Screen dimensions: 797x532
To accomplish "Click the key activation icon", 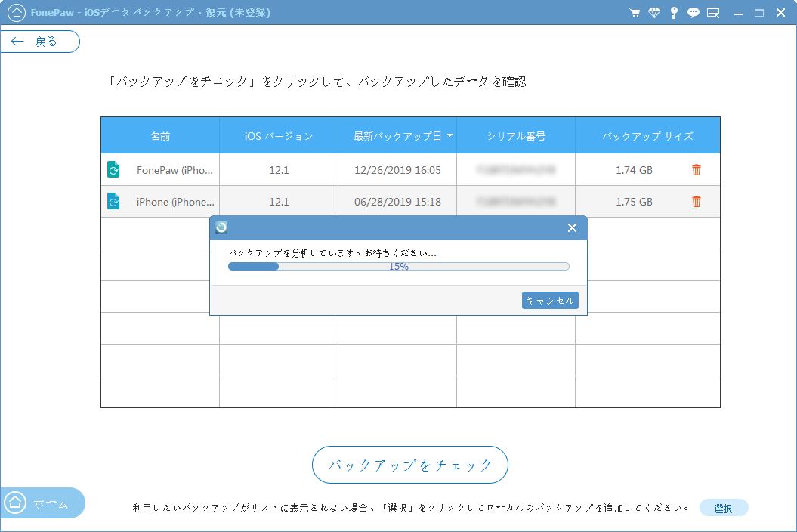I will [674, 12].
